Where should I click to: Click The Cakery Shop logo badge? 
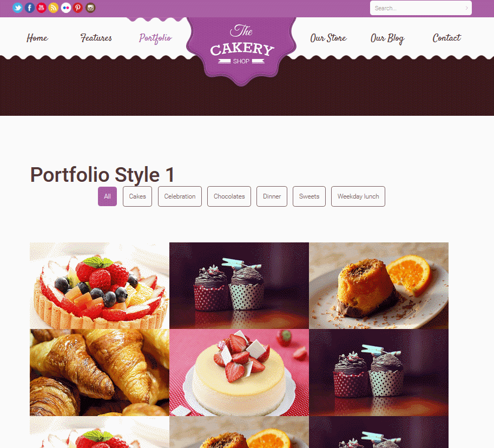click(x=241, y=50)
